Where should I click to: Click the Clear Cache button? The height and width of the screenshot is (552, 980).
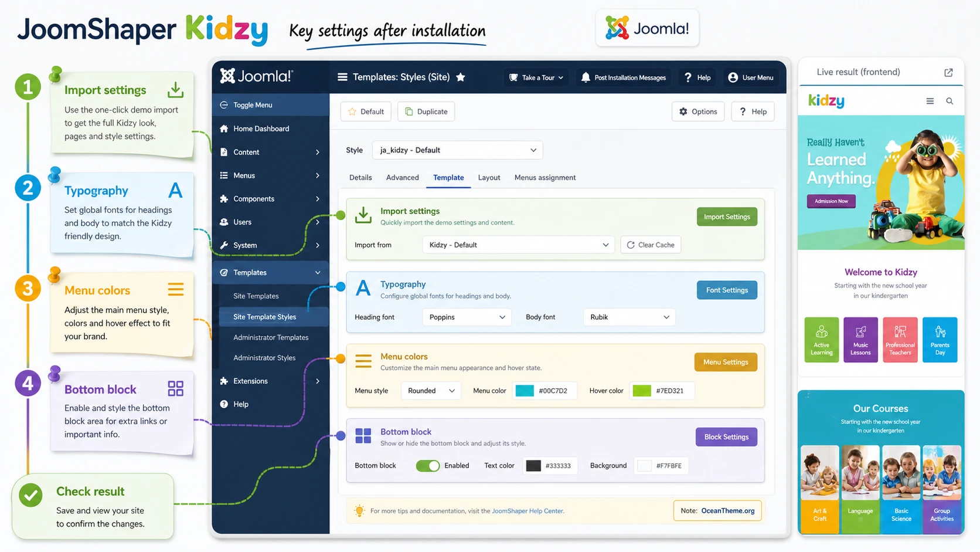pos(651,245)
